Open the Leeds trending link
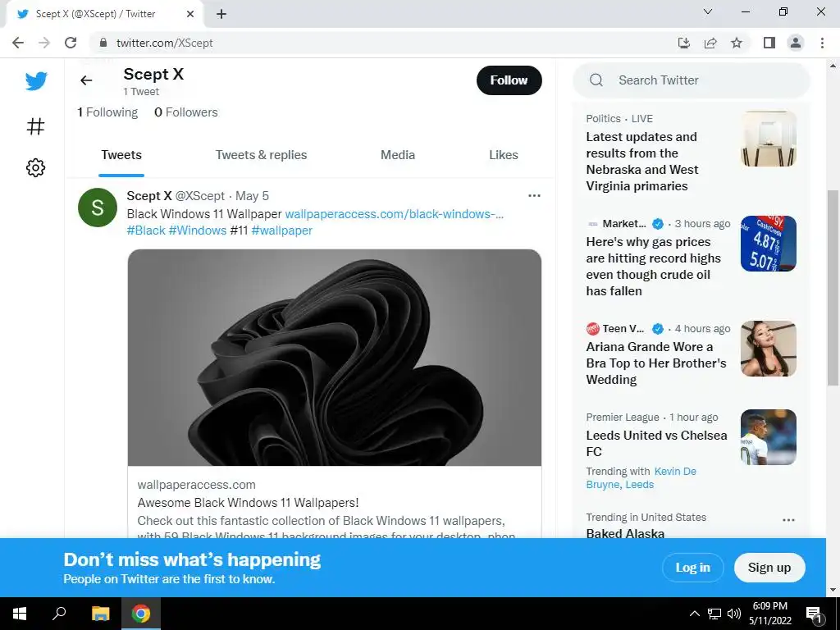Screen dimensions: 840x630 click(x=640, y=484)
